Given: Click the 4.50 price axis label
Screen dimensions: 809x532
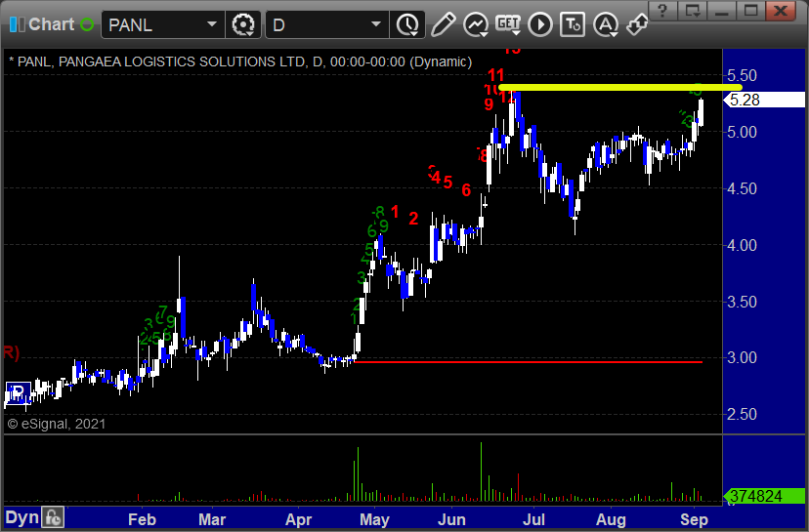Looking at the screenshot, I should 742,188.
